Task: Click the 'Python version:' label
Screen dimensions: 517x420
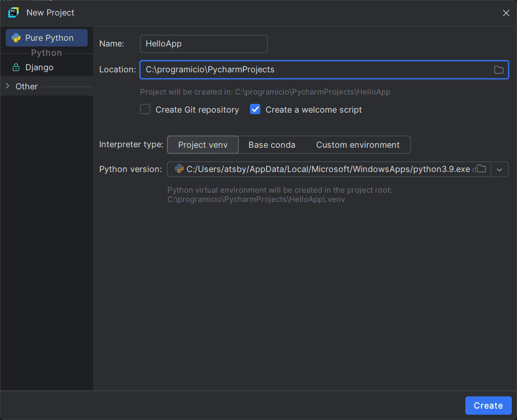Action: [131, 169]
